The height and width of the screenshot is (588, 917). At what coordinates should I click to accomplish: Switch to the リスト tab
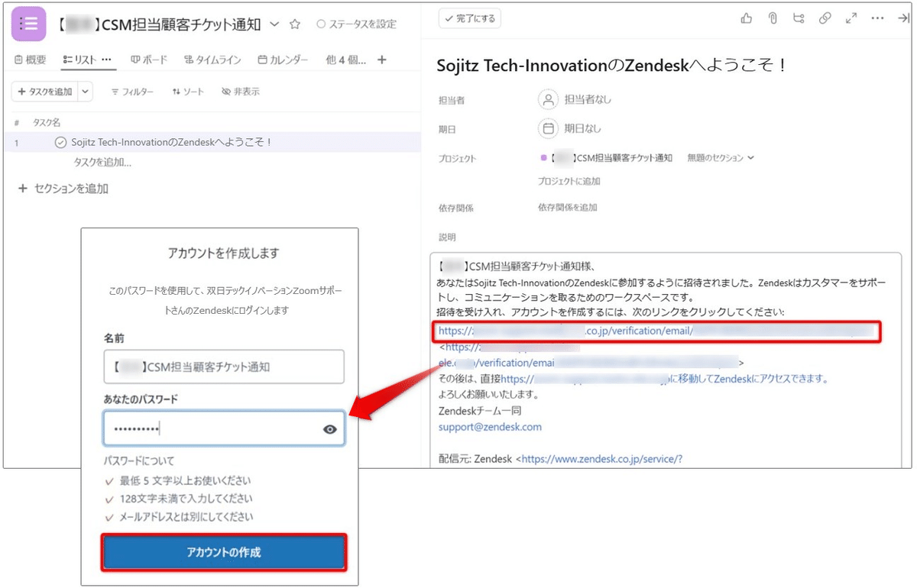(80, 60)
